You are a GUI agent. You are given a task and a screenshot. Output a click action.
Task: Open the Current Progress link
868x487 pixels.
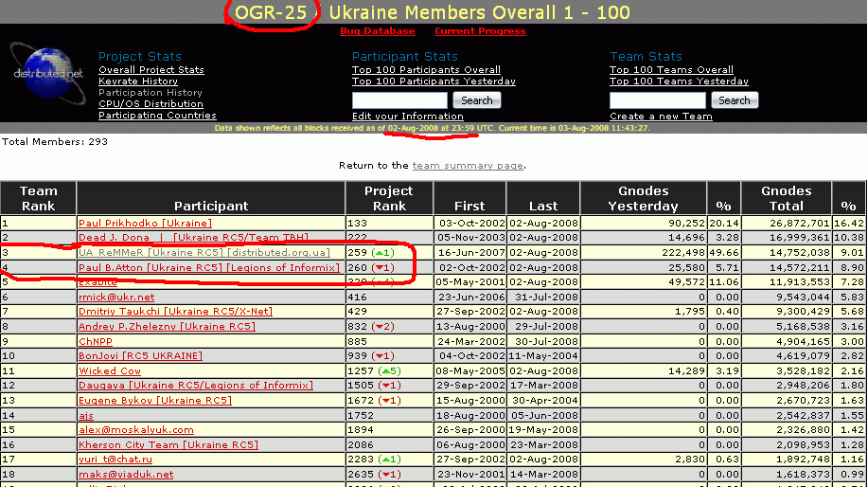[x=480, y=31]
